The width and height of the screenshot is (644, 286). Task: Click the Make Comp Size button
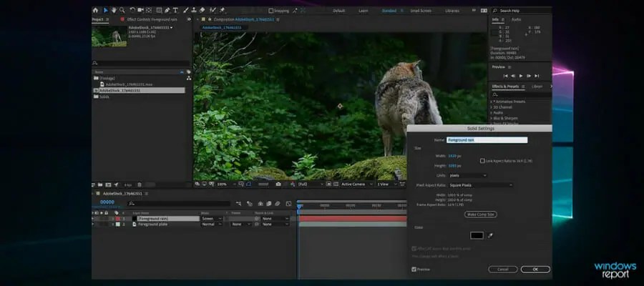tap(480, 214)
